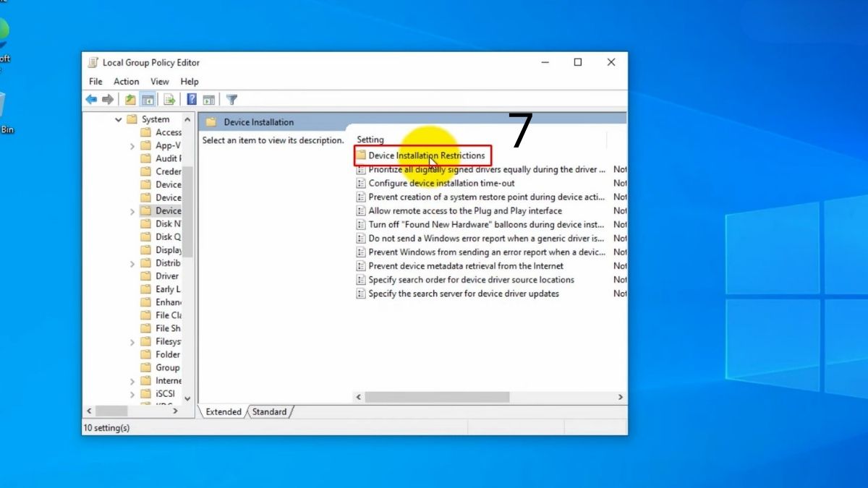Click the tree pane's scroll-up arrow

point(188,119)
